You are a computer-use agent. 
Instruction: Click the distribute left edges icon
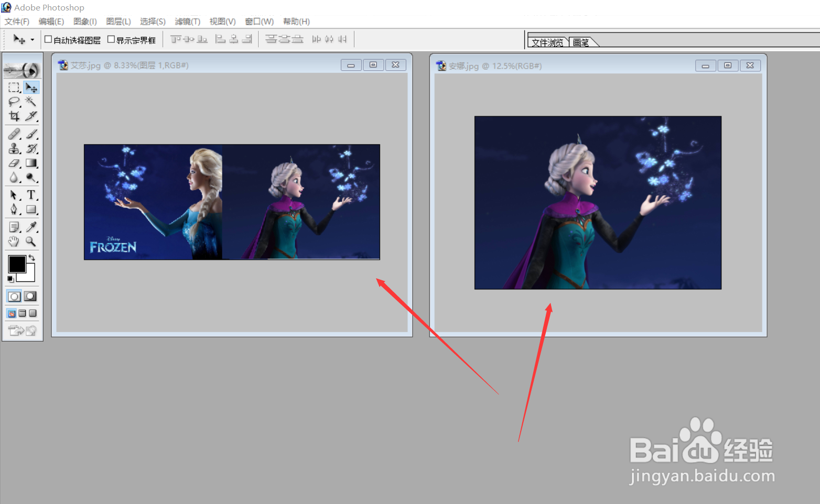click(x=316, y=39)
